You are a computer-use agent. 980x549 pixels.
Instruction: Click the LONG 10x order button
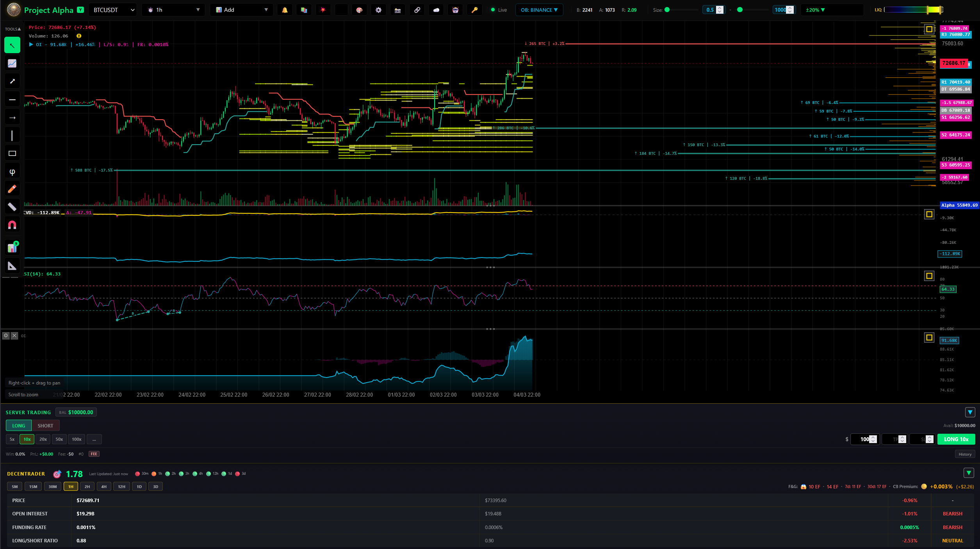click(x=956, y=439)
